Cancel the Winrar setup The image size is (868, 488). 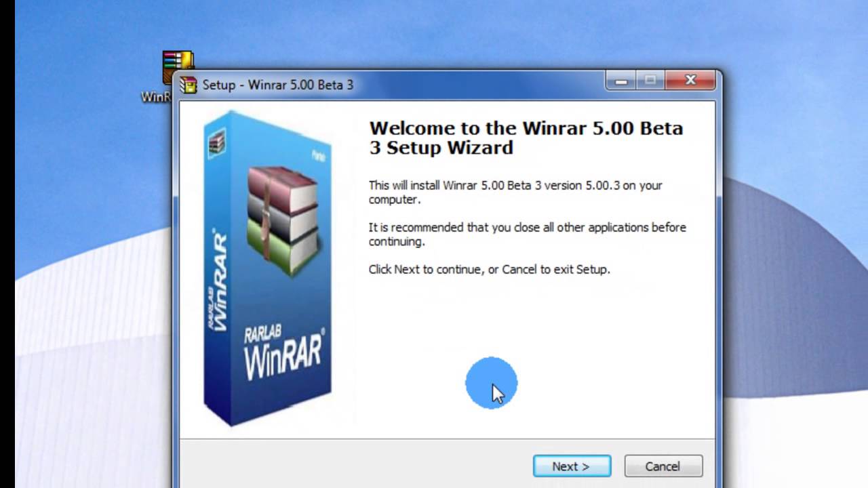(663, 466)
